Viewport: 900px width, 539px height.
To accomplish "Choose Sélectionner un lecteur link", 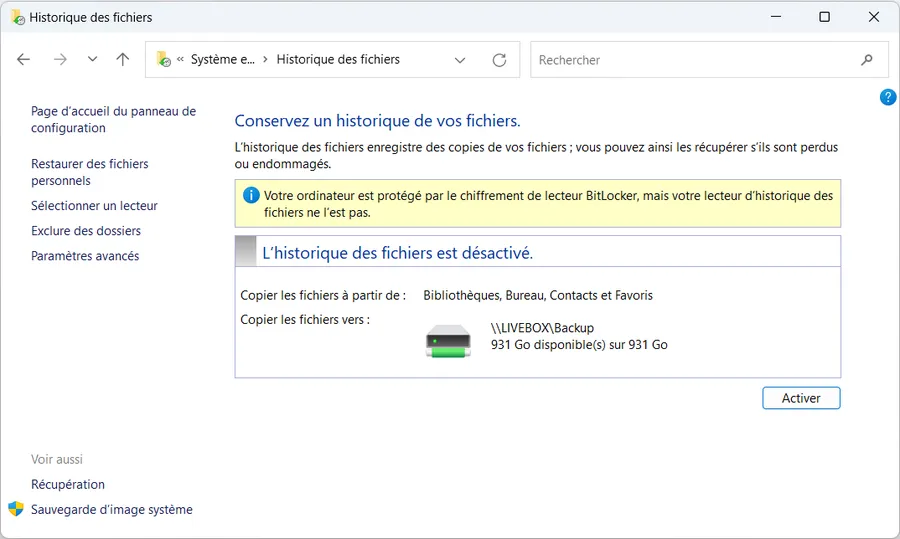I will (x=94, y=206).
